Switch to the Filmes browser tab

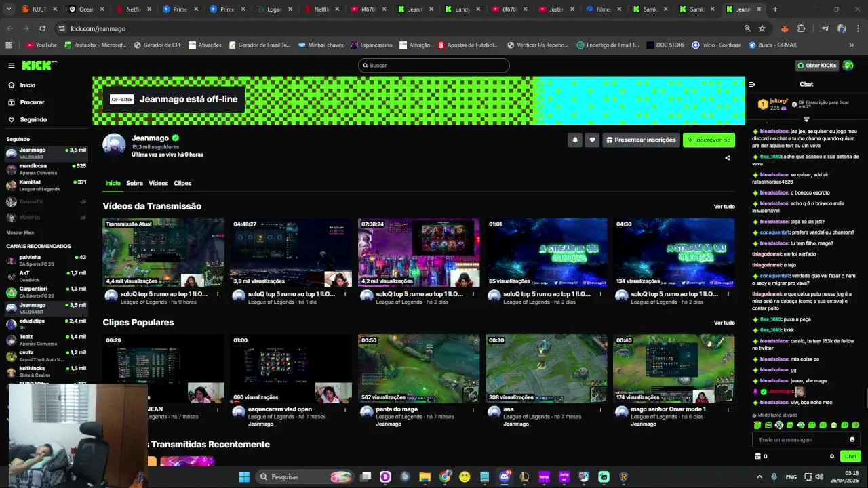coord(603,9)
